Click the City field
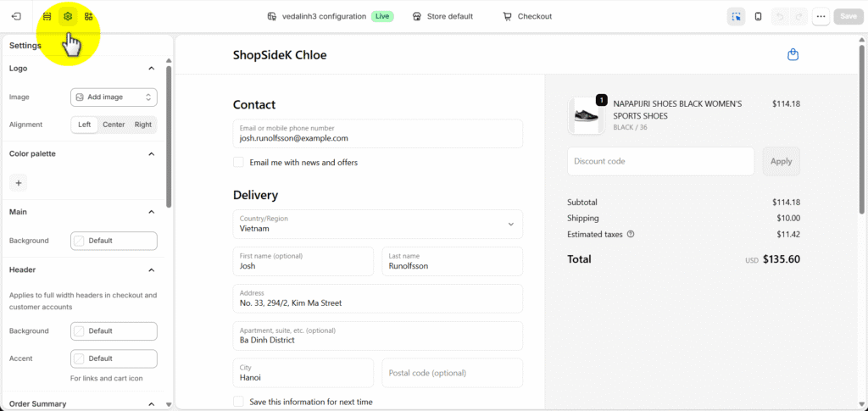868x411 pixels. tap(303, 373)
